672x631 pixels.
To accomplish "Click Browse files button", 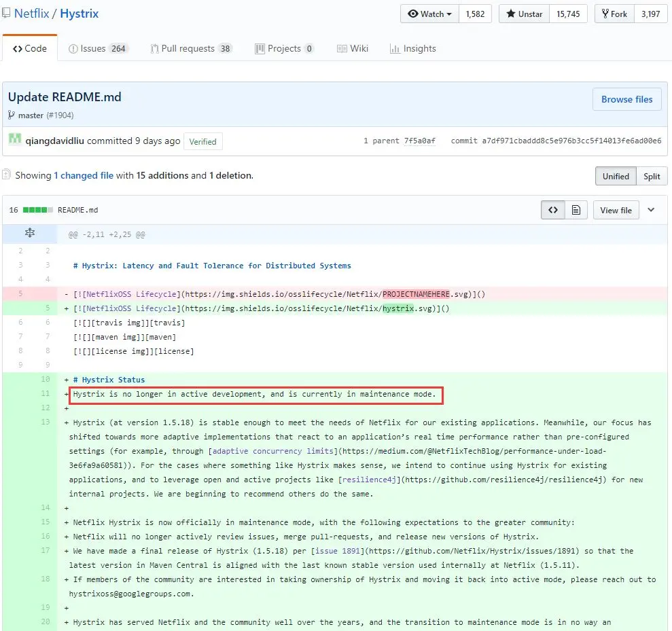I will 626,99.
